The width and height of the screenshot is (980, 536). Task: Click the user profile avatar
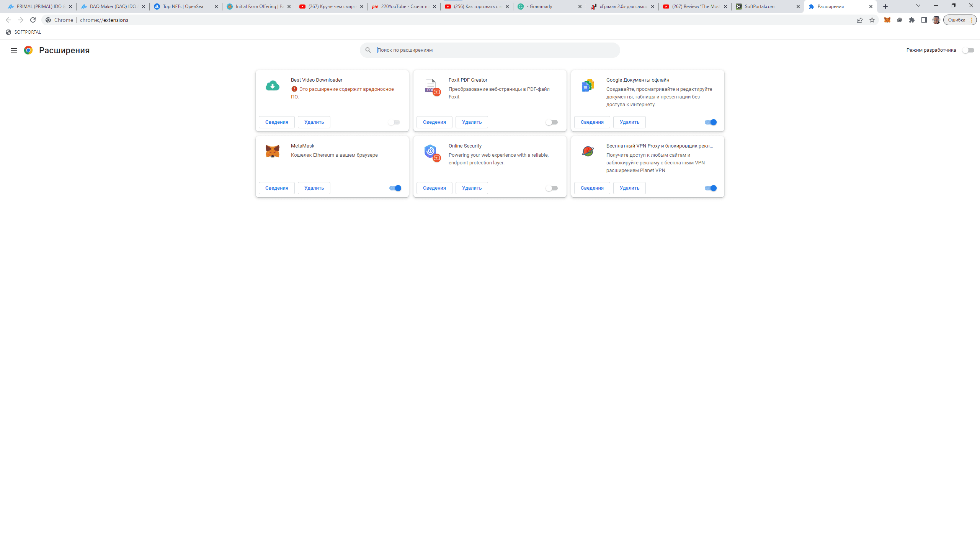[936, 20]
